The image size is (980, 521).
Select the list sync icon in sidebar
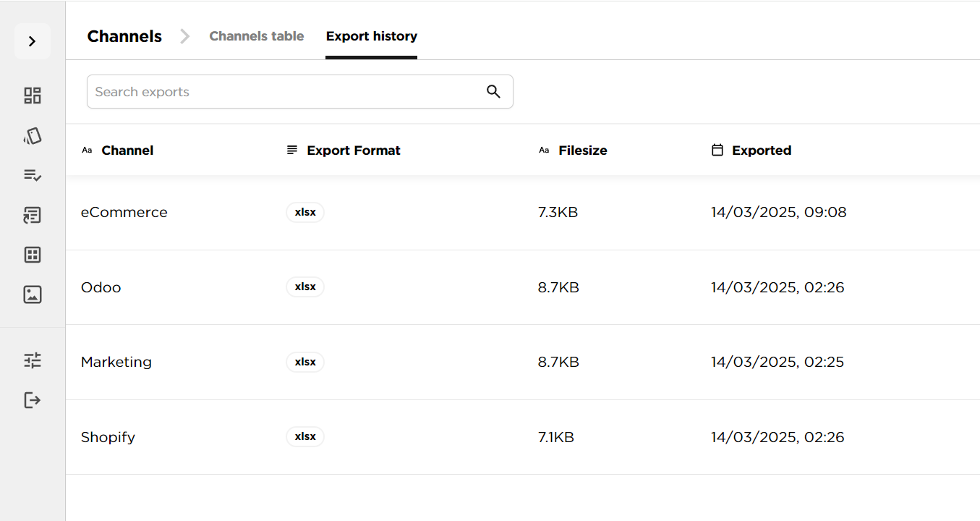tap(33, 215)
